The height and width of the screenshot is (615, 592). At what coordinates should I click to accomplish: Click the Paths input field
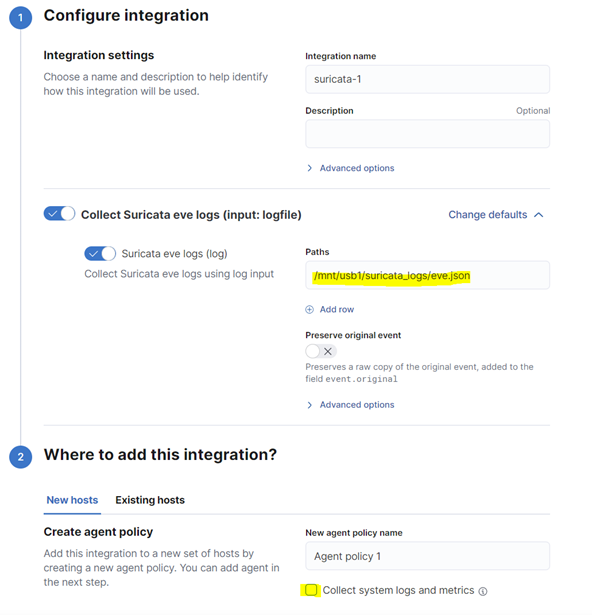click(x=428, y=275)
